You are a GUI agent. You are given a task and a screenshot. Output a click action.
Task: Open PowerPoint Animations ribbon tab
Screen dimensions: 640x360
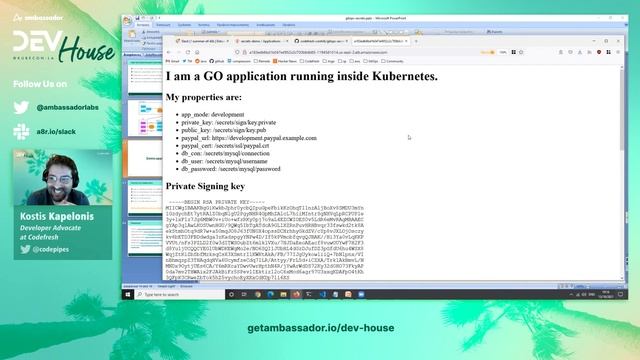pos(204,25)
